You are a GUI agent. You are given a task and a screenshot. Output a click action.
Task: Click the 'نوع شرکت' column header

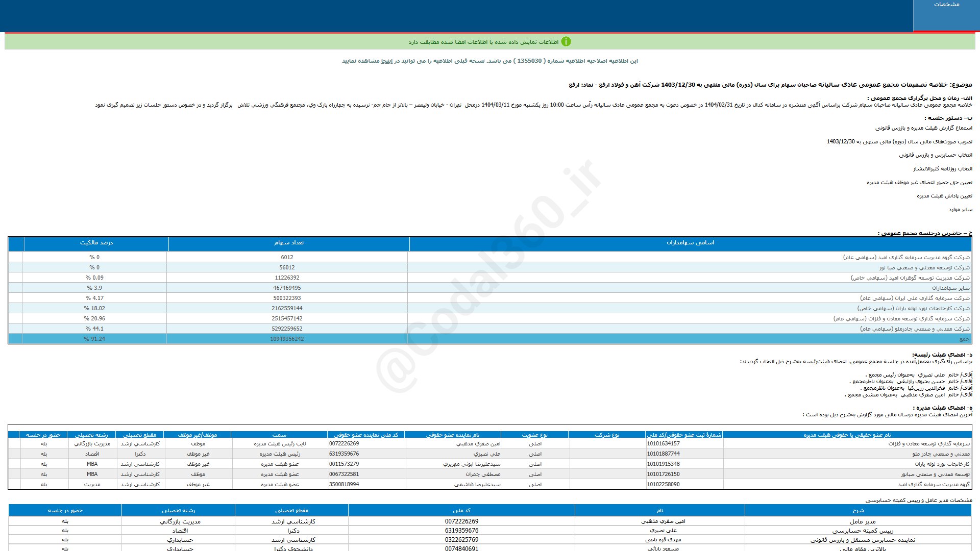[x=607, y=435]
